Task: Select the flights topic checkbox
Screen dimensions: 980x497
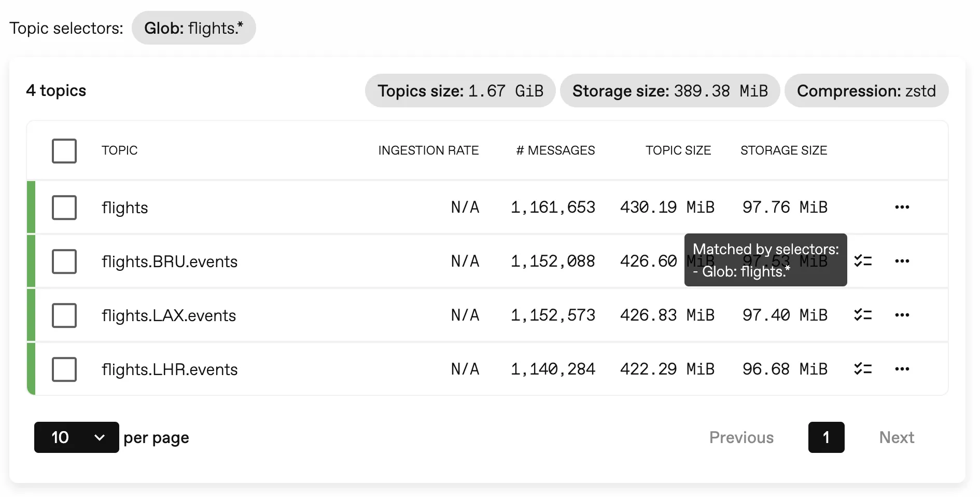Action: click(64, 208)
